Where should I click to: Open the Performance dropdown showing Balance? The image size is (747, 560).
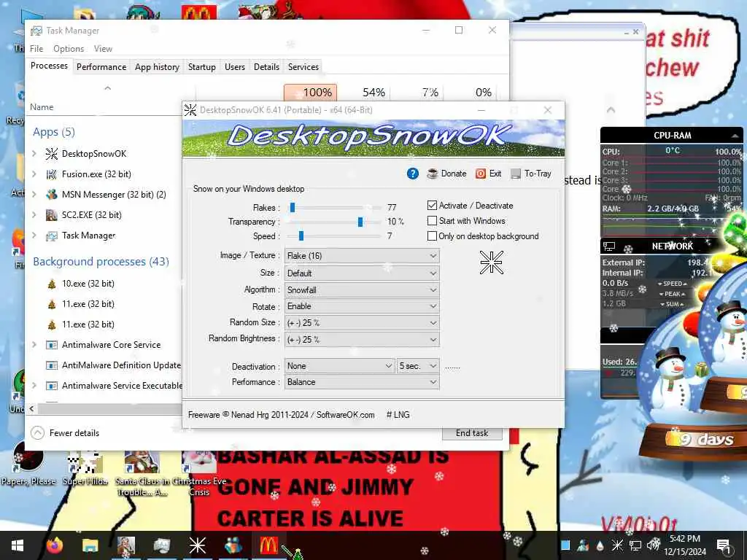click(x=362, y=382)
